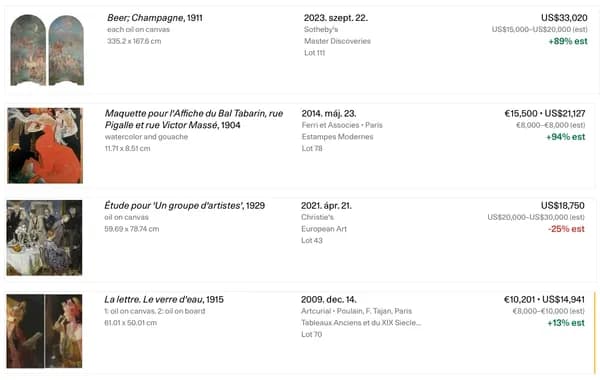Click the +94% est indicator
600x380 pixels.
coord(566,137)
